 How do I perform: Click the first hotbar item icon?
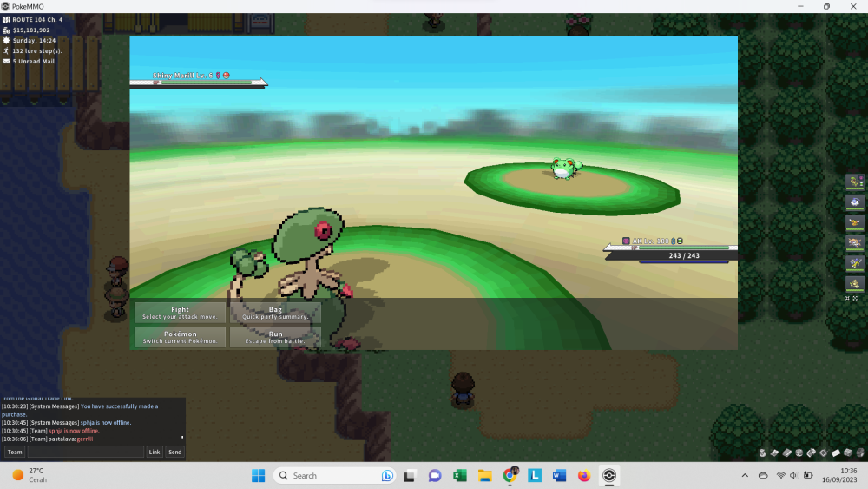pos(762,453)
